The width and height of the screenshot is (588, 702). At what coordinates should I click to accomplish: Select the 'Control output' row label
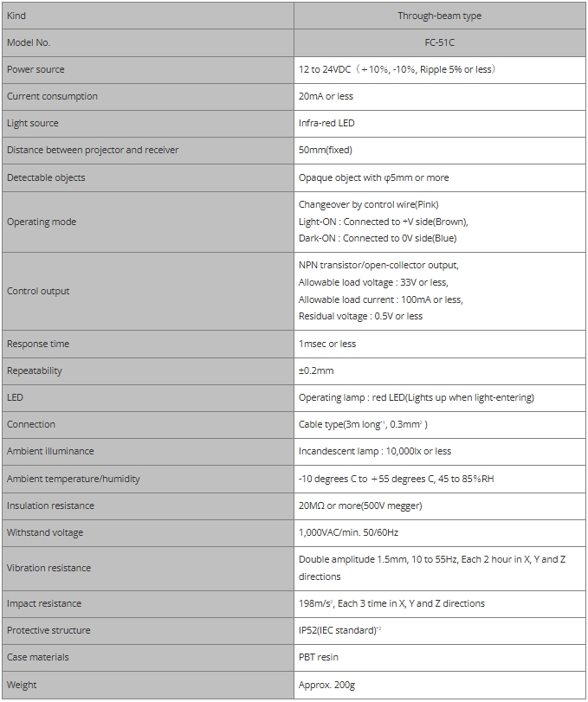coord(38,291)
